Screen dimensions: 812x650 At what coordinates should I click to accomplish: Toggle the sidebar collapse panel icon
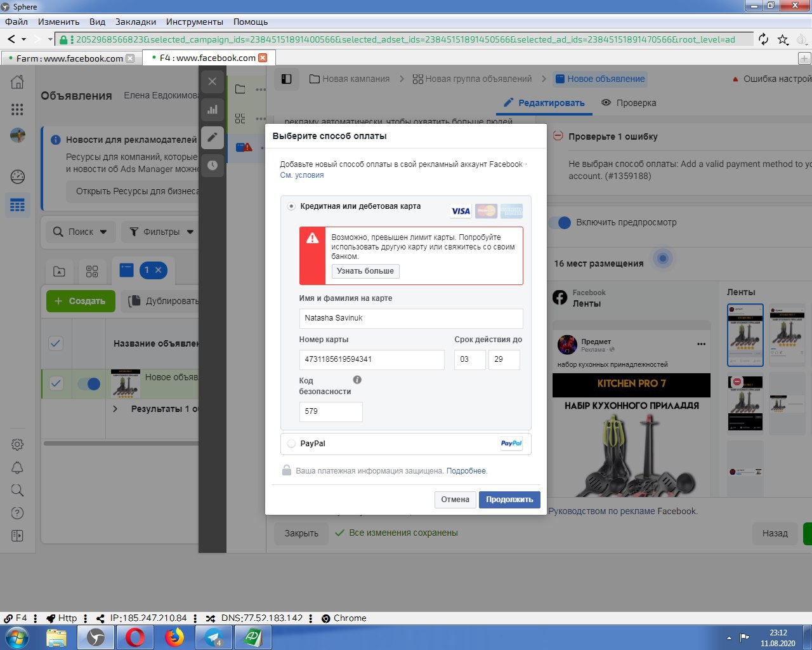(x=18, y=536)
